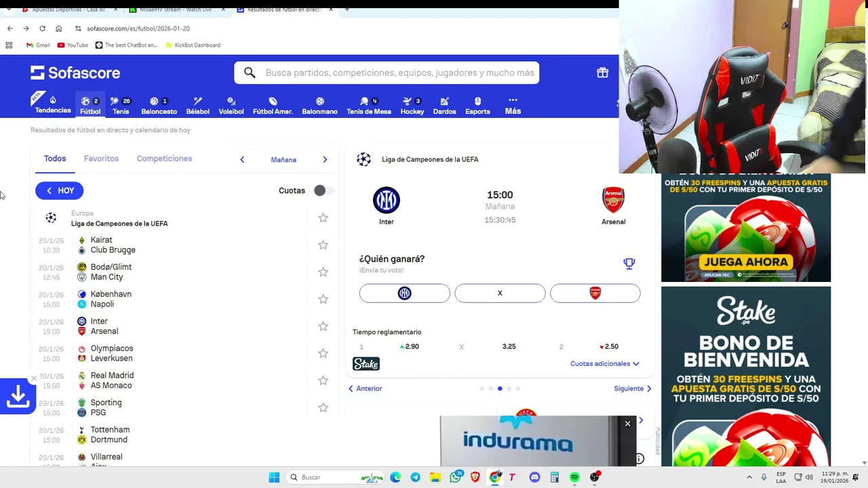This screenshot has width=868, height=488.
Task: Favorite the Kairat vs Club Brugge match
Action: point(323,245)
